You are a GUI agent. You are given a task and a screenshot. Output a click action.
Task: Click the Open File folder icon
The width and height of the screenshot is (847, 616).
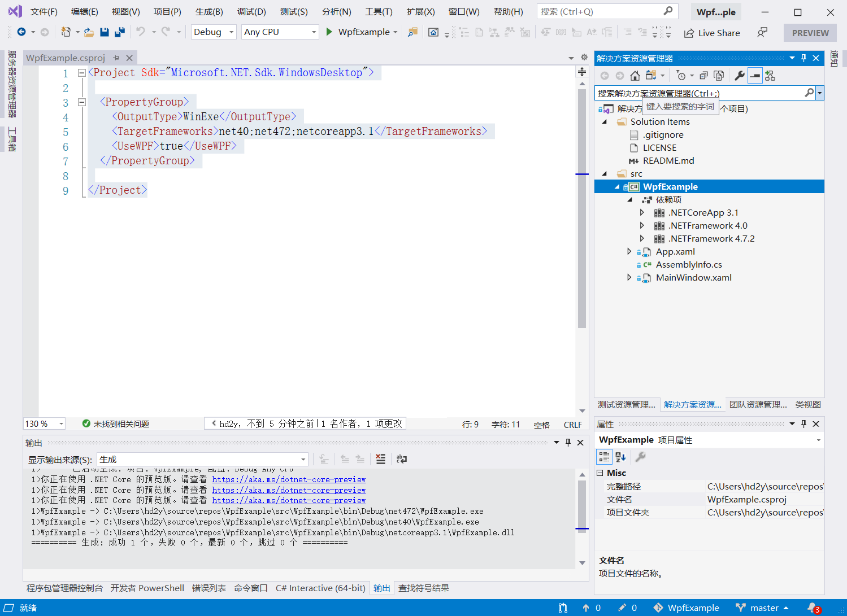click(x=89, y=32)
